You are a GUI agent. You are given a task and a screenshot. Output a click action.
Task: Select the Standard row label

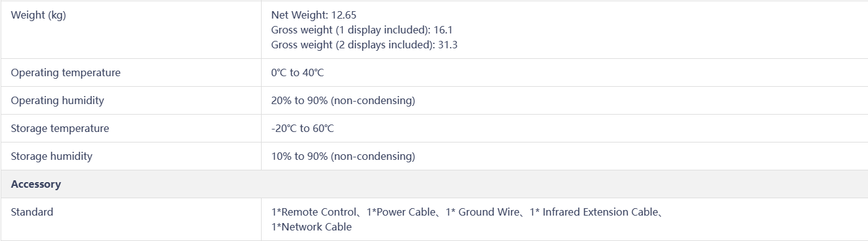(32, 212)
